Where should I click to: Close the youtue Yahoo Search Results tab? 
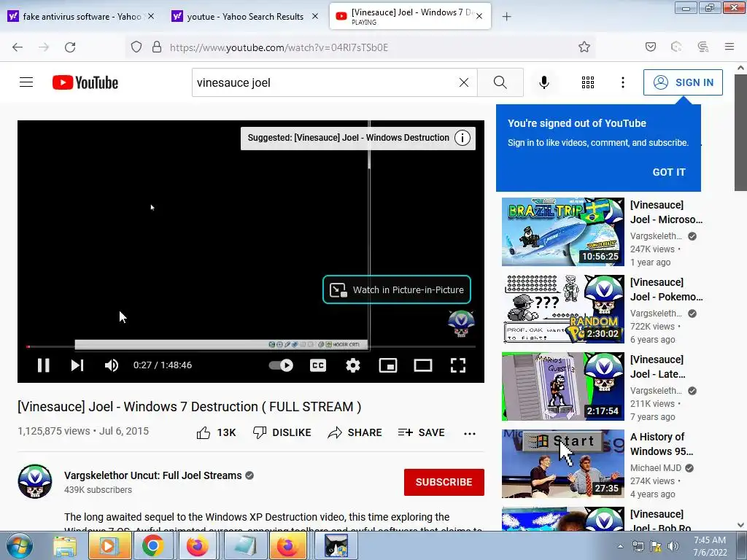[x=315, y=16]
